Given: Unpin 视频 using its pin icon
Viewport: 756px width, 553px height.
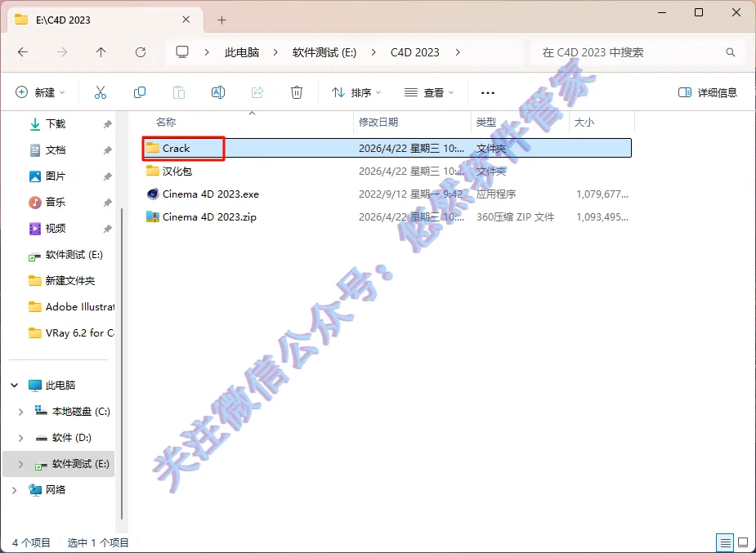Looking at the screenshot, I should pos(107,229).
